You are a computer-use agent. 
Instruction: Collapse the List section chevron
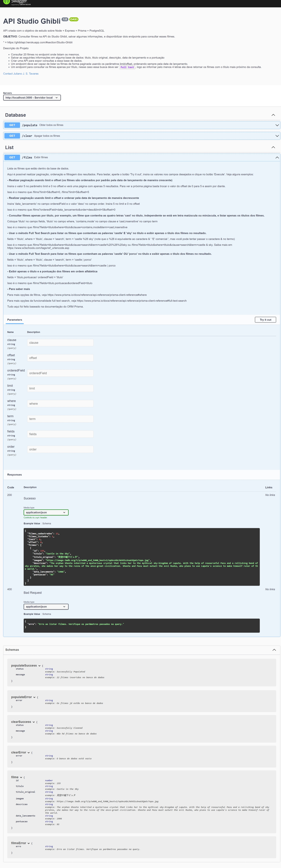point(273,147)
